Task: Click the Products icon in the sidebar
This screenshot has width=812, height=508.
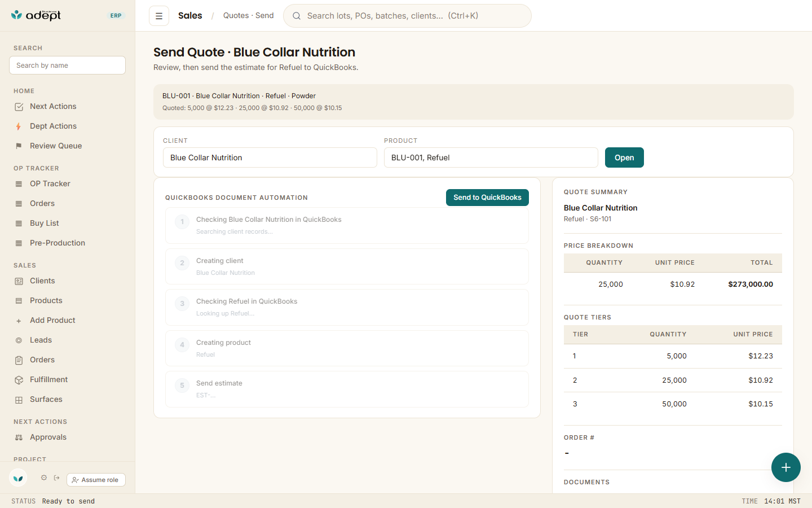Action: coord(19,301)
